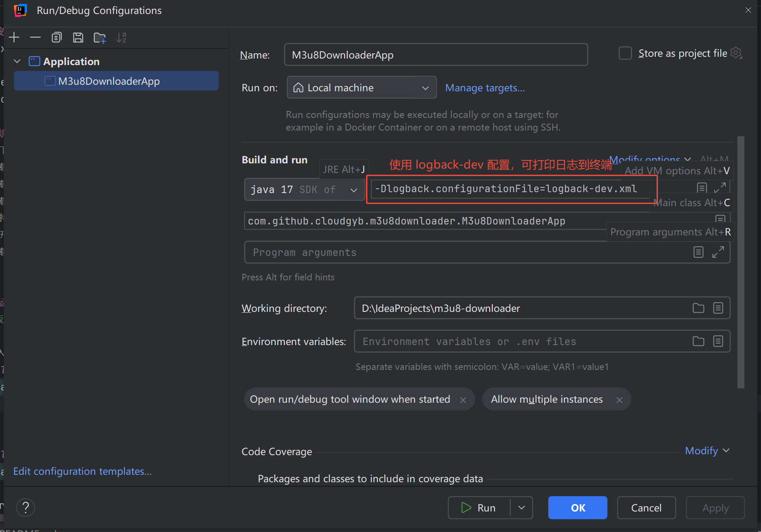Viewport: 761px width, 532px height.
Task: Save the configuration with the floppy disk icon
Action: (78, 38)
